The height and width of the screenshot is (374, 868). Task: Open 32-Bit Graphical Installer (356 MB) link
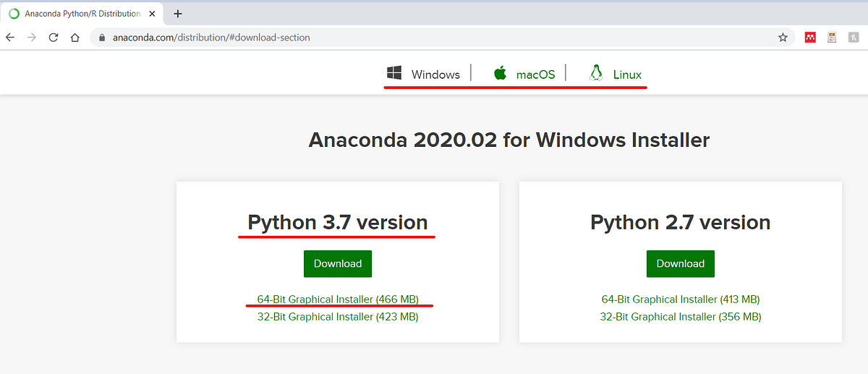pyautogui.click(x=681, y=316)
